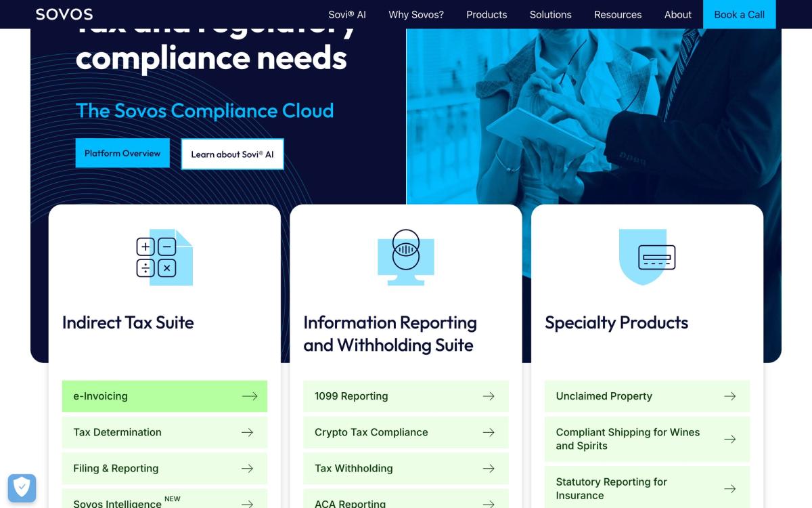Click the Indirect Tax Suite calculator icon
This screenshot has width=812, height=508.
point(164,257)
